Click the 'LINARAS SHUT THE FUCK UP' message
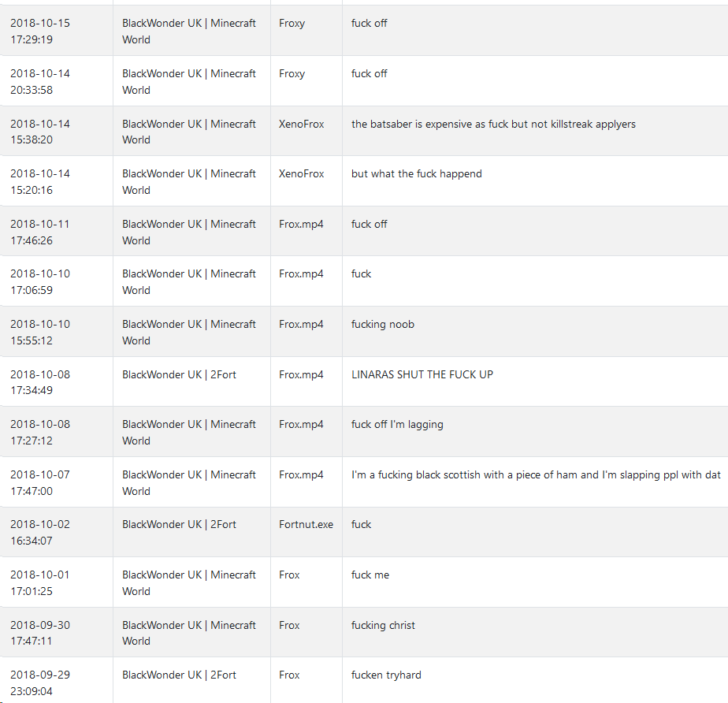The image size is (728, 703). tap(422, 374)
